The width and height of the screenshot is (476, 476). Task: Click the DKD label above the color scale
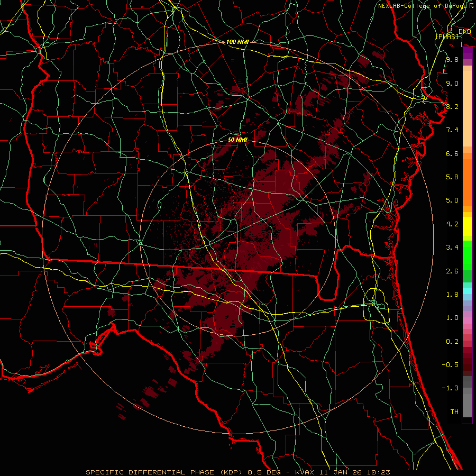(x=465, y=32)
